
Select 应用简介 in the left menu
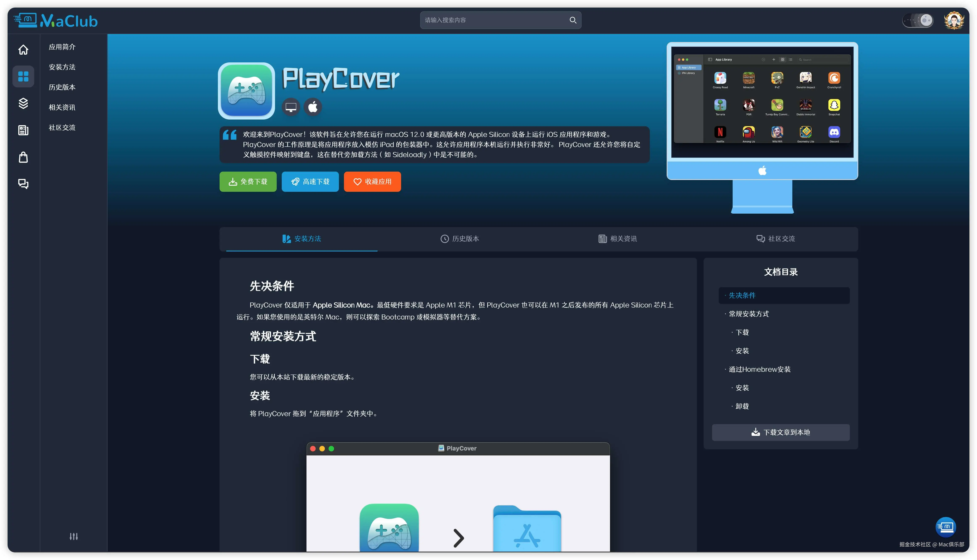coord(63,47)
